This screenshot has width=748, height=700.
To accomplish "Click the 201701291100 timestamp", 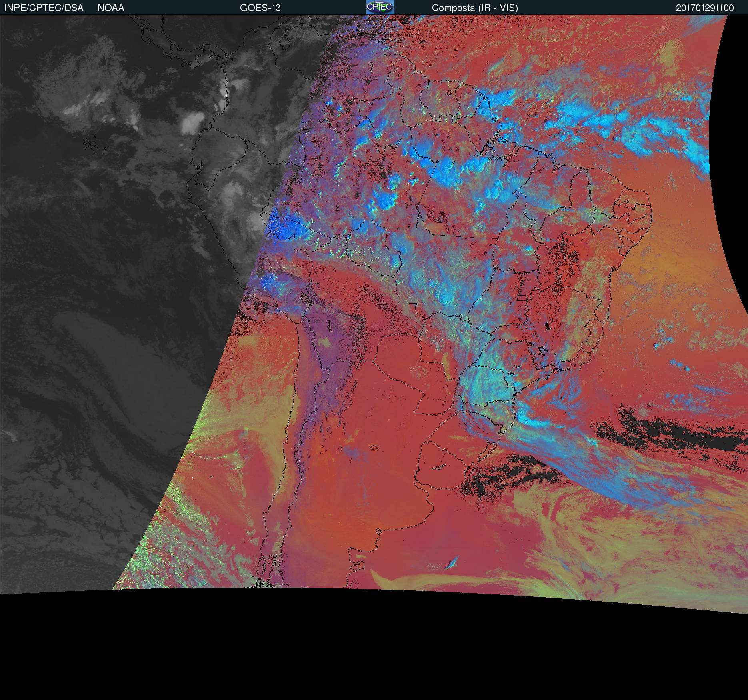I will coord(705,8).
